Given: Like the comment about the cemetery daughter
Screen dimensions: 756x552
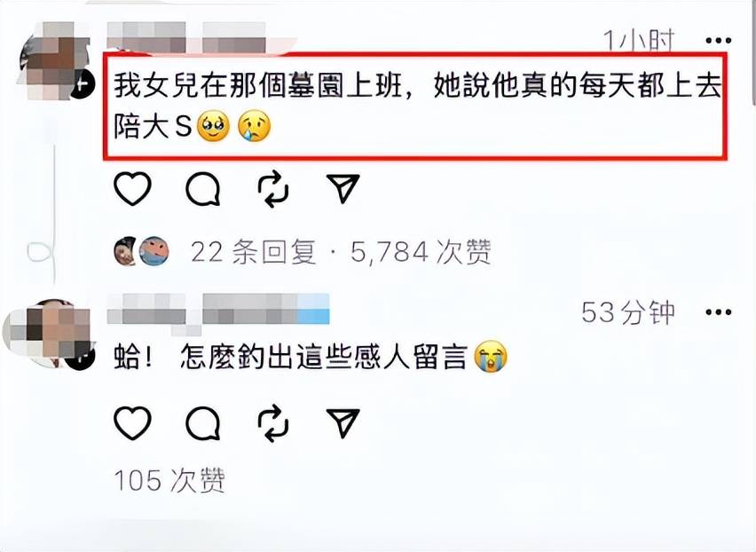Looking at the screenshot, I should tap(132, 188).
